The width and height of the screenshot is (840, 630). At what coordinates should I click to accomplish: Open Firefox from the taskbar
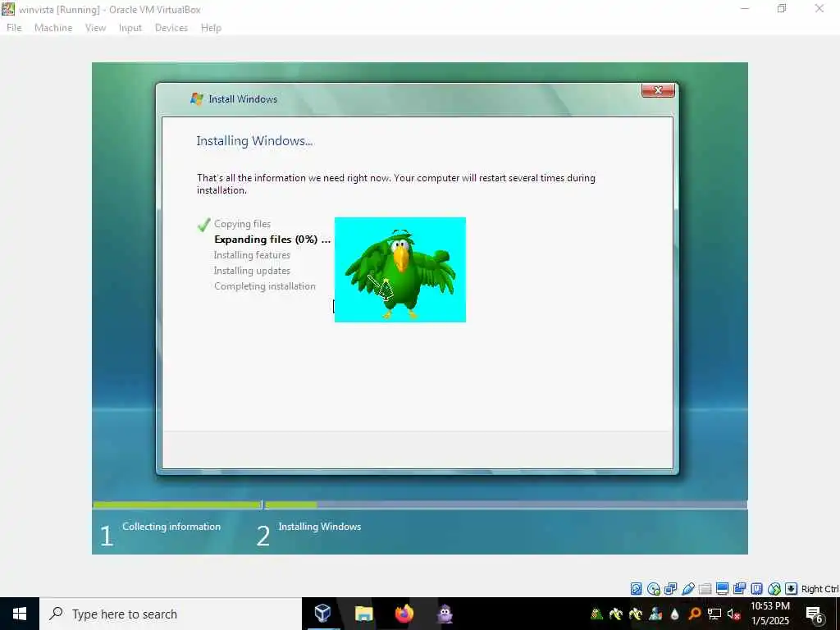point(404,614)
